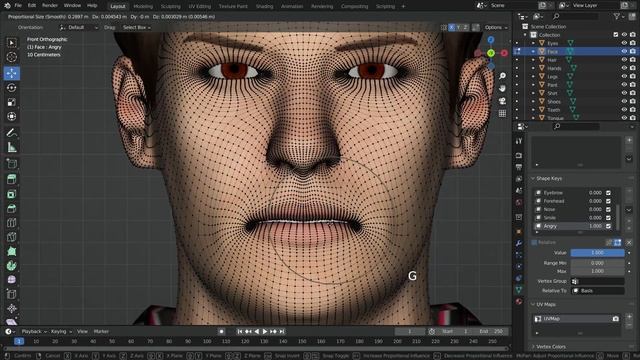Hide the Hands object in viewport
The height and width of the screenshot is (360, 640).
(x=624, y=68)
